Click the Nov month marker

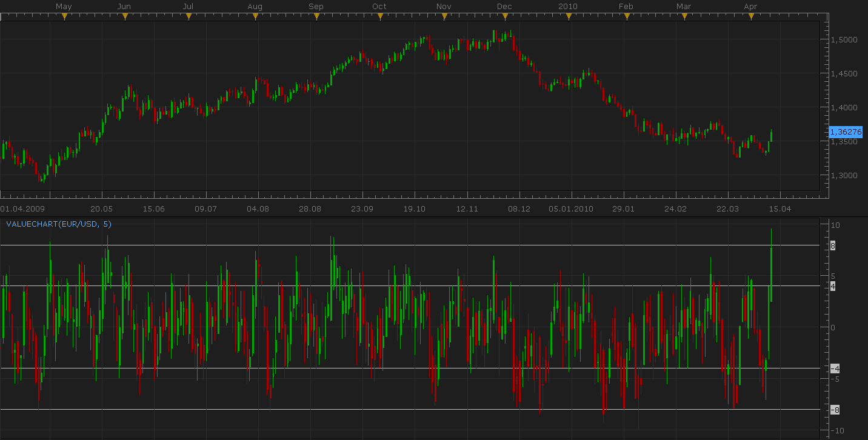pyautogui.click(x=444, y=16)
